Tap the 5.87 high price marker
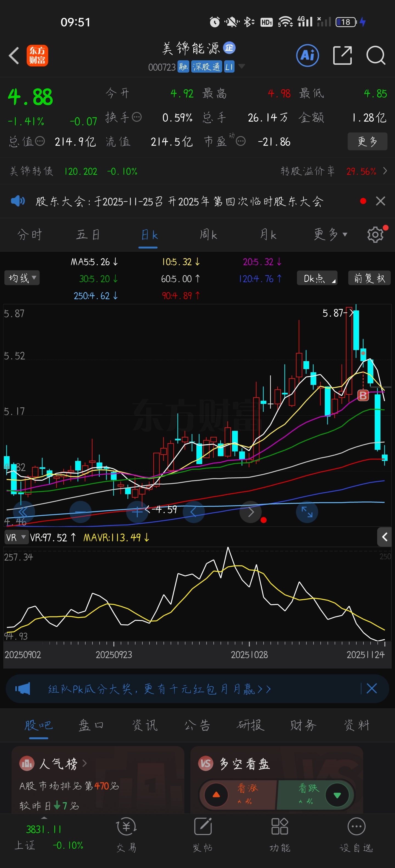The image size is (395, 868). 338,313
